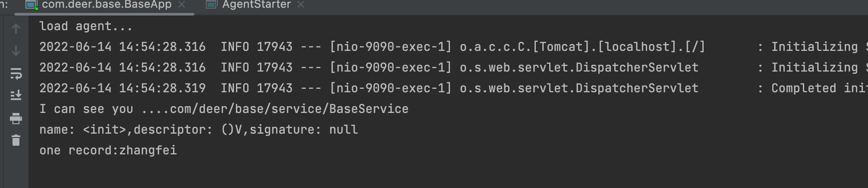The height and width of the screenshot is (188, 868).
Task: Click the "I can see you" BaseService line
Action: (x=223, y=109)
